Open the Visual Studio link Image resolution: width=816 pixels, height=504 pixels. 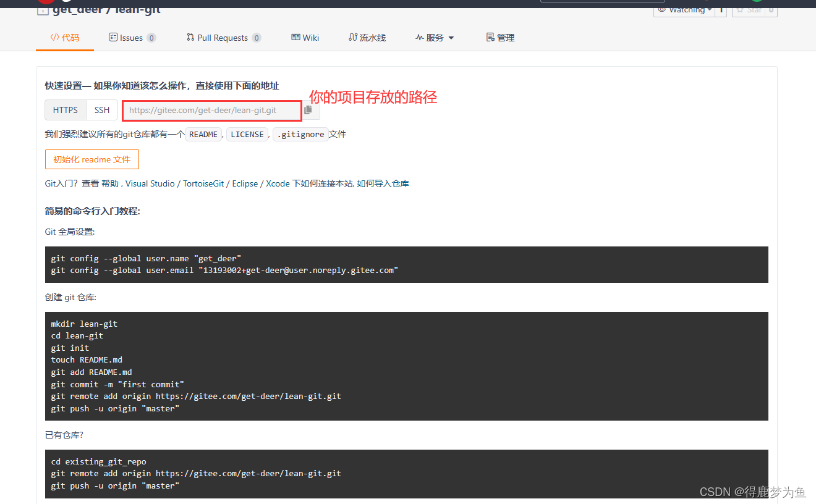point(150,183)
